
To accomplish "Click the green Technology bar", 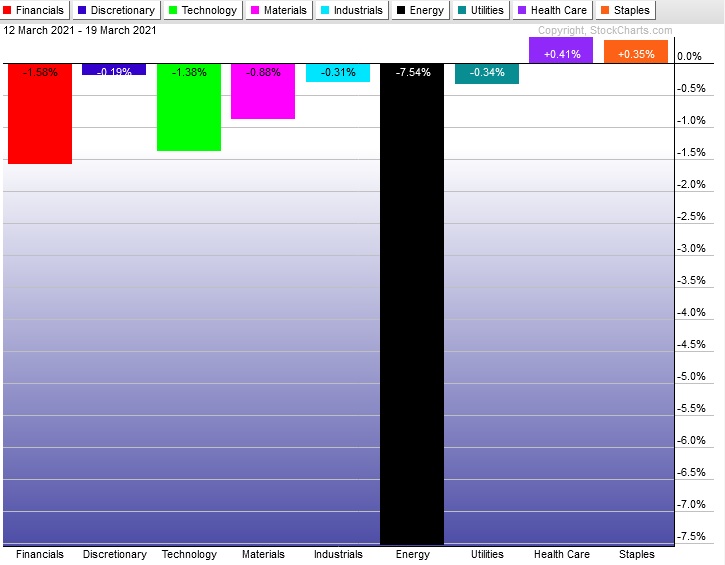I will (x=189, y=107).
